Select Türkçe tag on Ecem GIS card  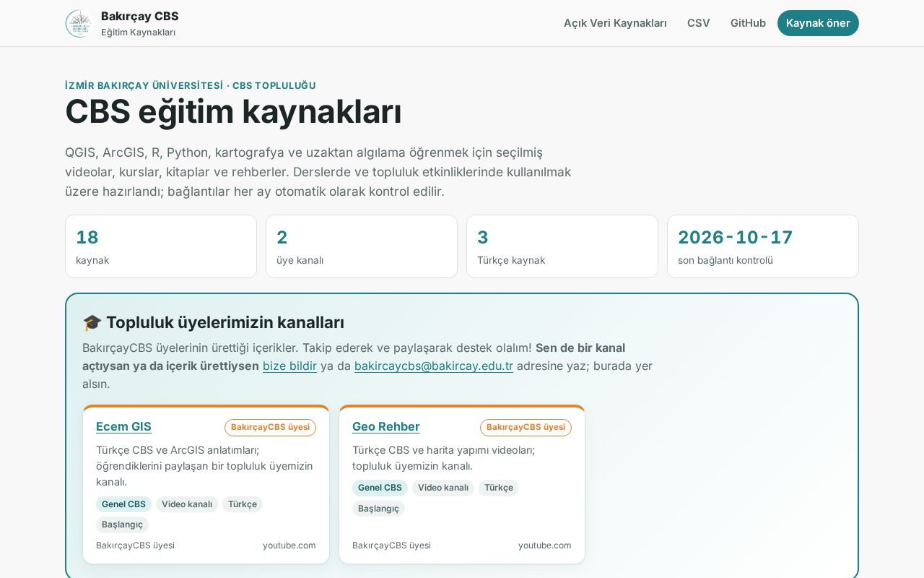coord(243,504)
